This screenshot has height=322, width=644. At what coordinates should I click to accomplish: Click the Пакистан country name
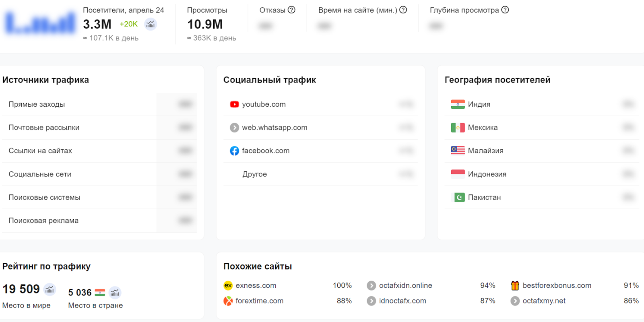(x=484, y=197)
